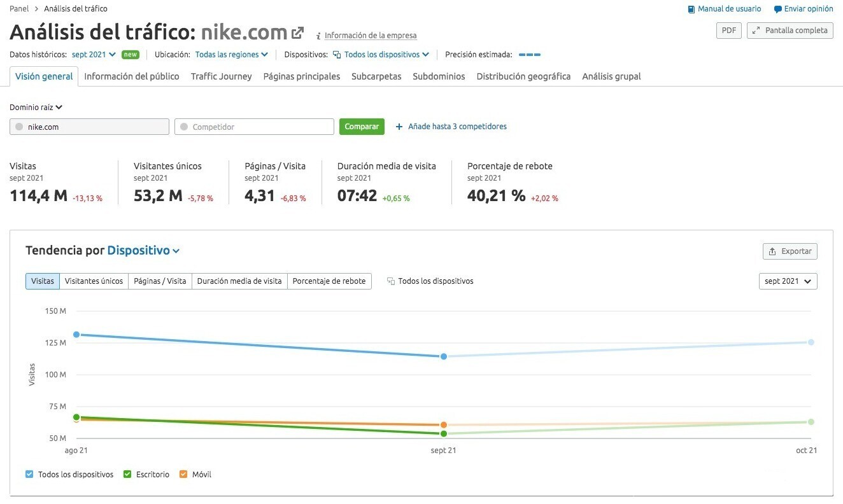843x504 pixels.
Task: Click the plus icon to add competitors
Action: tap(399, 127)
